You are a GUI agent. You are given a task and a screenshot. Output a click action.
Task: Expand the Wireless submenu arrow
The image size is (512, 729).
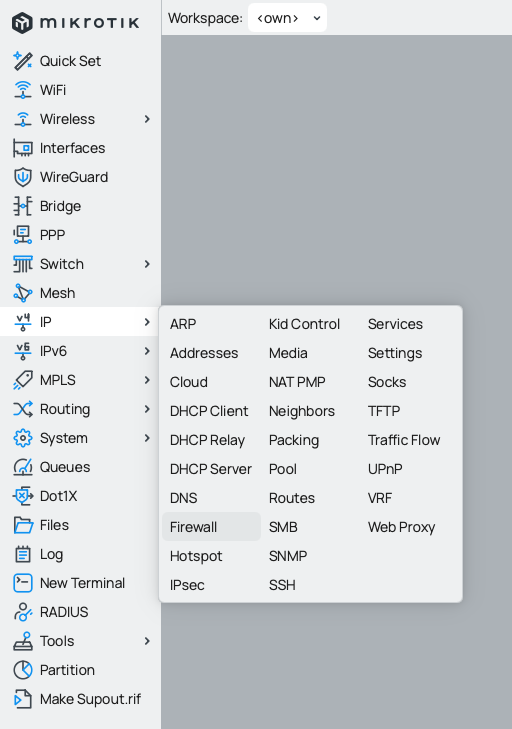[147, 119]
